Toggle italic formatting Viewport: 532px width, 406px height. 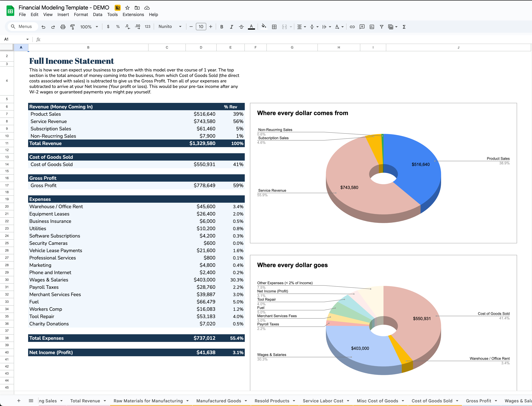(231, 27)
